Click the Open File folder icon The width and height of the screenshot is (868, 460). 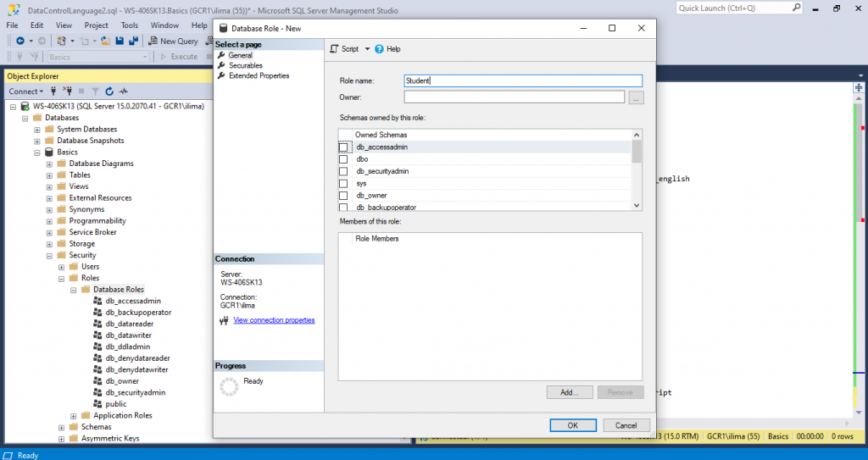[105, 41]
